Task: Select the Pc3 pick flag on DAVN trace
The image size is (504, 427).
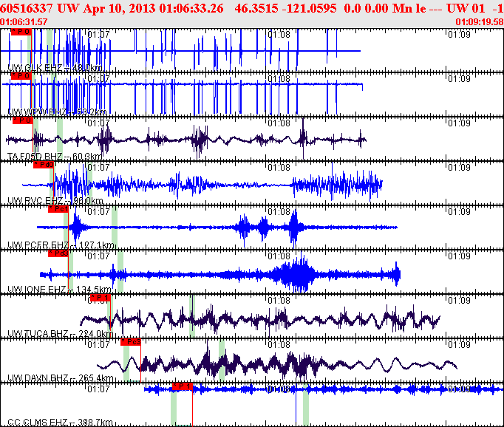Action: click(131, 342)
